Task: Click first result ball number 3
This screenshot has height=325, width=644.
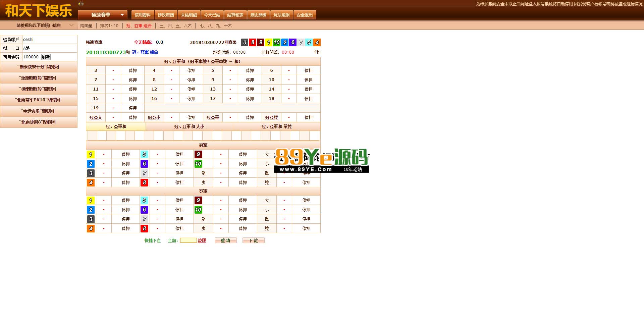Action: coord(245,42)
